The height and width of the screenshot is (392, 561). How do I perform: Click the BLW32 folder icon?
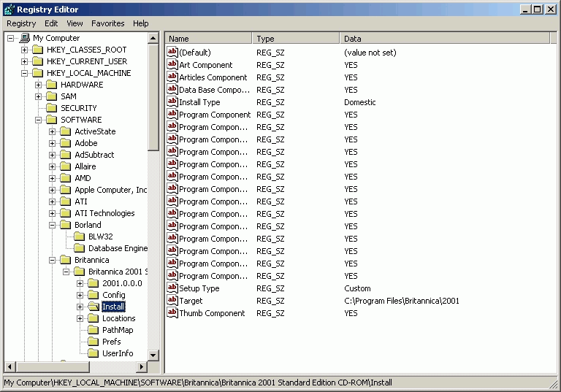[80, 237]
